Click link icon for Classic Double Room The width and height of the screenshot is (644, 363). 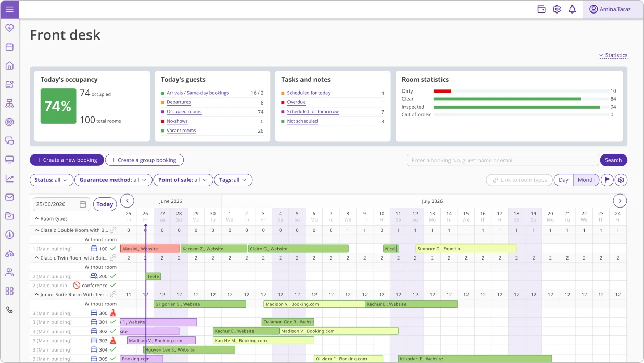pos(113,230)
